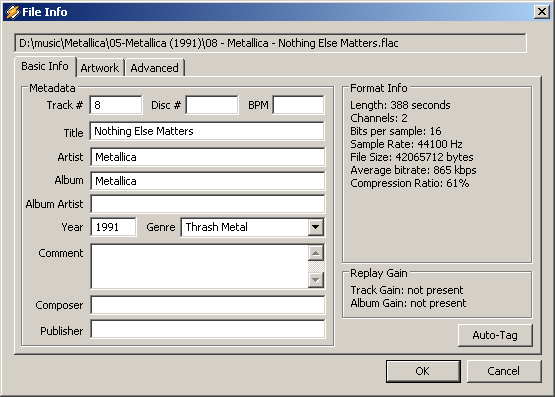Click the Album field
The height and width of the screenshot is (397, 555).
[x=207, y=181]
